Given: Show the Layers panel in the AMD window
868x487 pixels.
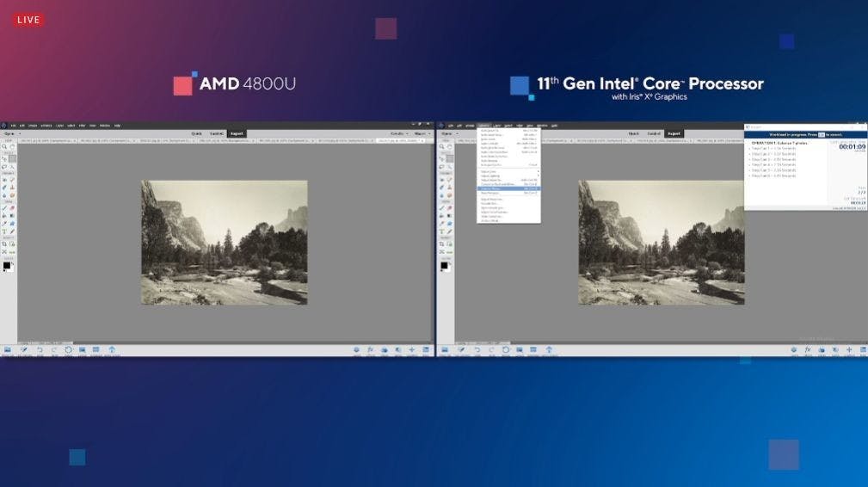Looking at the screenshot, I should click(x=356, y=349).
